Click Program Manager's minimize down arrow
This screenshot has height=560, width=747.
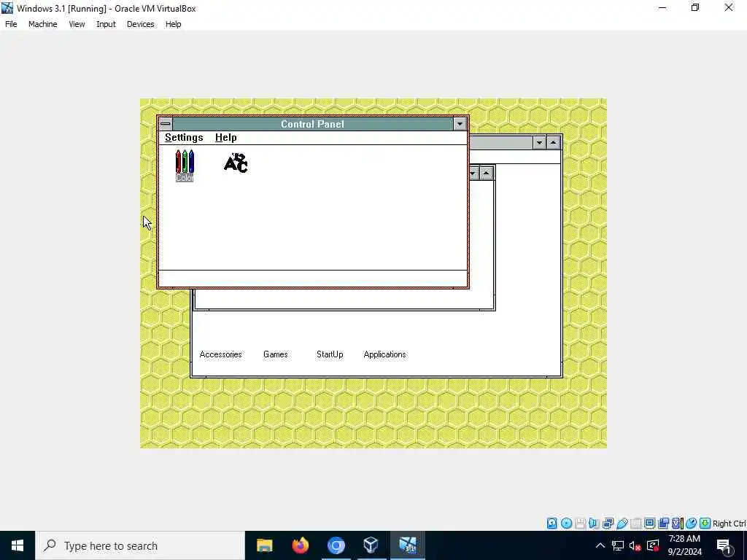539,142
